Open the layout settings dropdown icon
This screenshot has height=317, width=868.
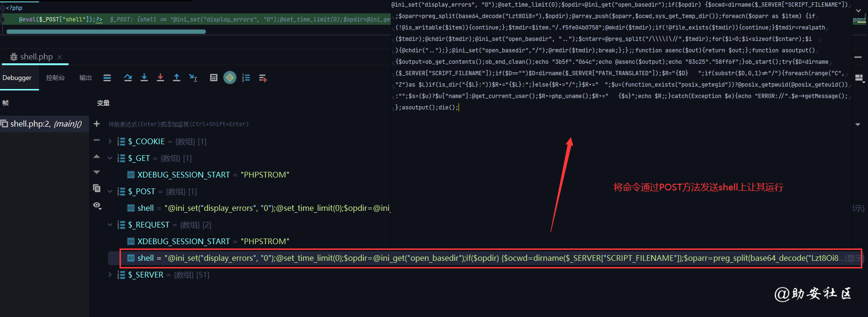[859, 78]
